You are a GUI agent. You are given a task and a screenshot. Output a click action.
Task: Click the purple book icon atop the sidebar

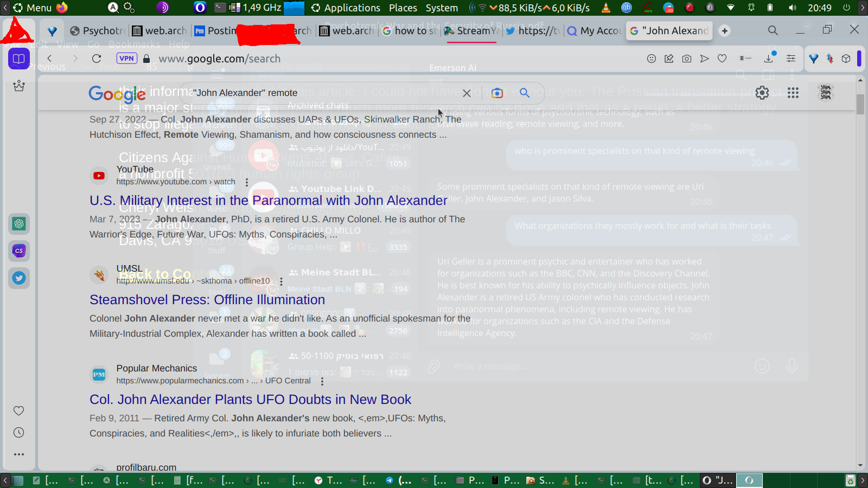click(19, 59)
